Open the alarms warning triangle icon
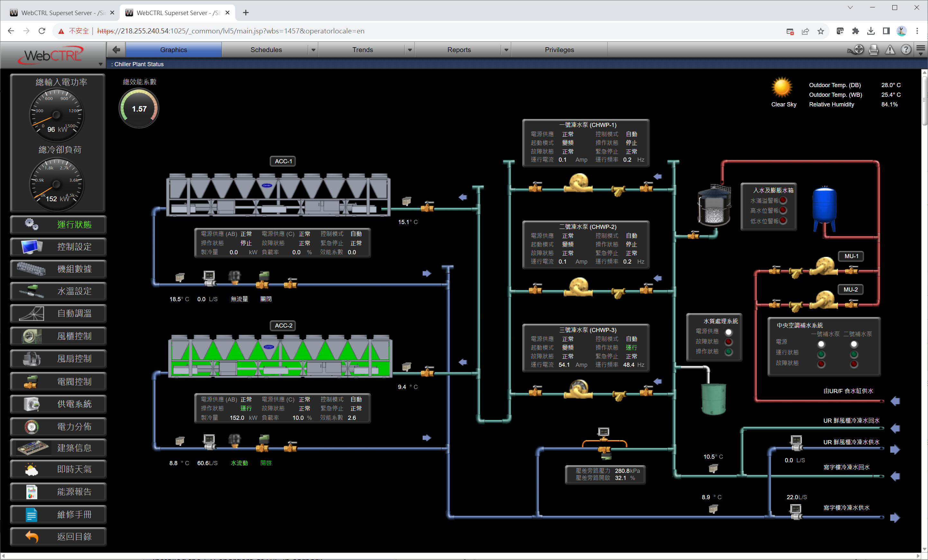This screenshot has height=560, width=928. pos(890,50)
